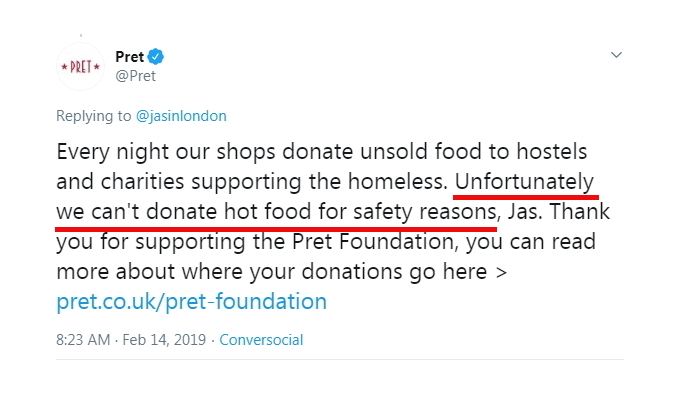Image resolution: width=675 pixels, height=400 pixels.
Task: Click the underlined word "Unfortunately"
Action: [x=526, y=183]
